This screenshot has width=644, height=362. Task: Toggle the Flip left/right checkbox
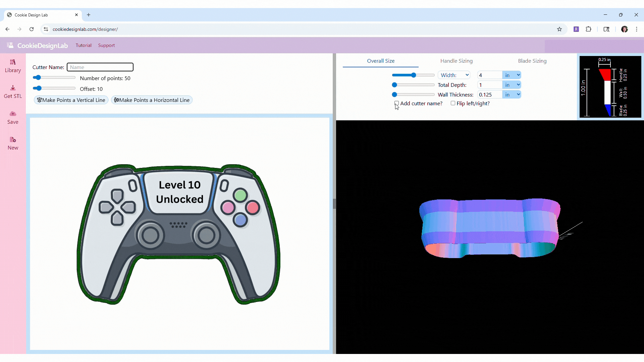click(x=453, y=103)
